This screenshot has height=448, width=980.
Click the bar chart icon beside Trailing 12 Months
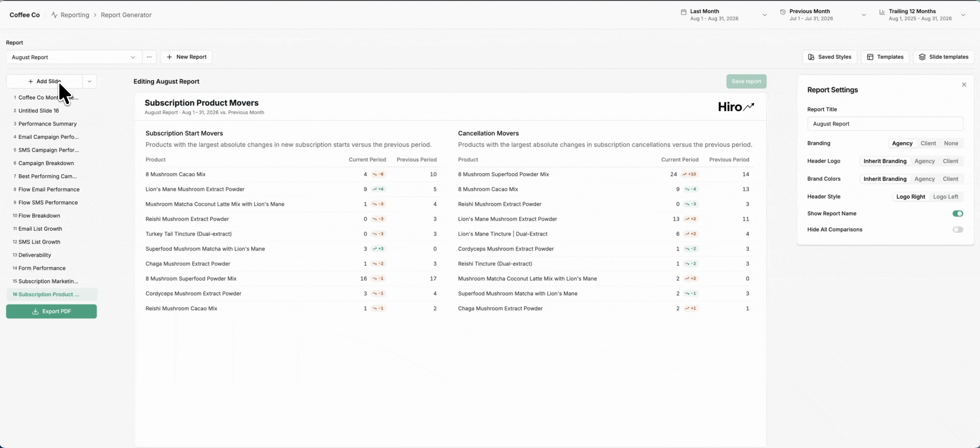(x=882, y=12)
